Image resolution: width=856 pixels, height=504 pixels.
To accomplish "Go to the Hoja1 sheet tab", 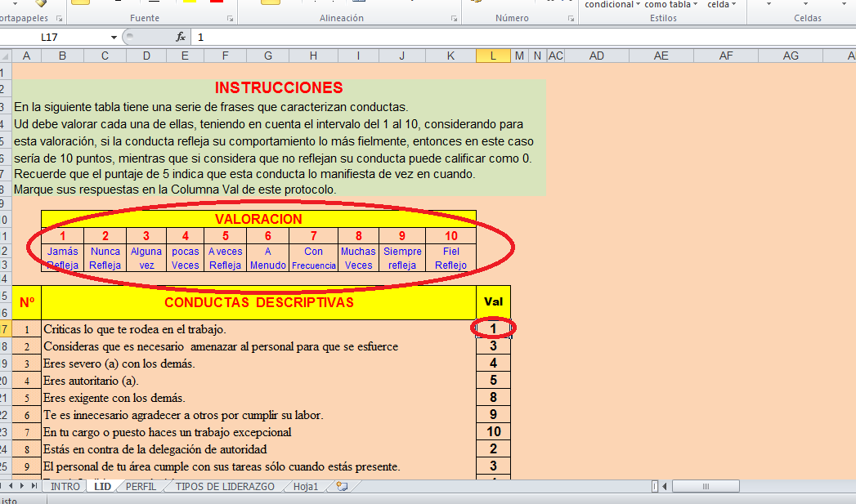I will pos(306,486).
